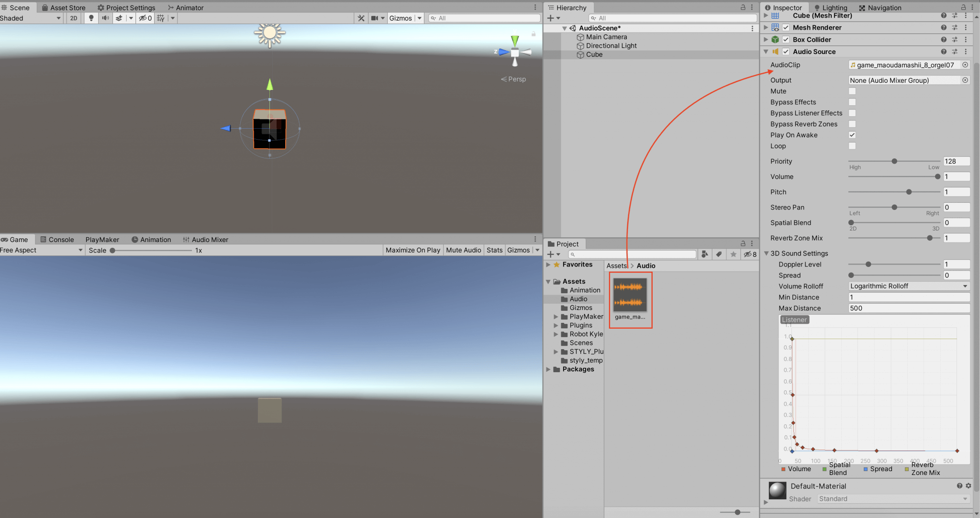Click the hidden objects count eye icon
Image resolution: width=980 pixels, height=518 pixels.
click(144, 18)
